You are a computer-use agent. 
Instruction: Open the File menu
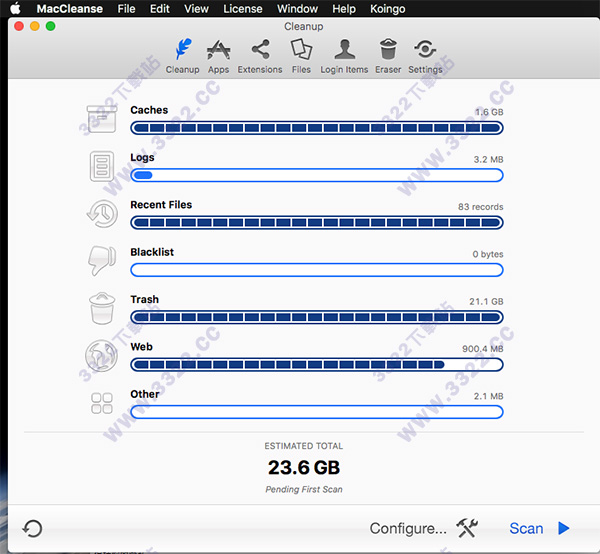[x=126, y=9]
